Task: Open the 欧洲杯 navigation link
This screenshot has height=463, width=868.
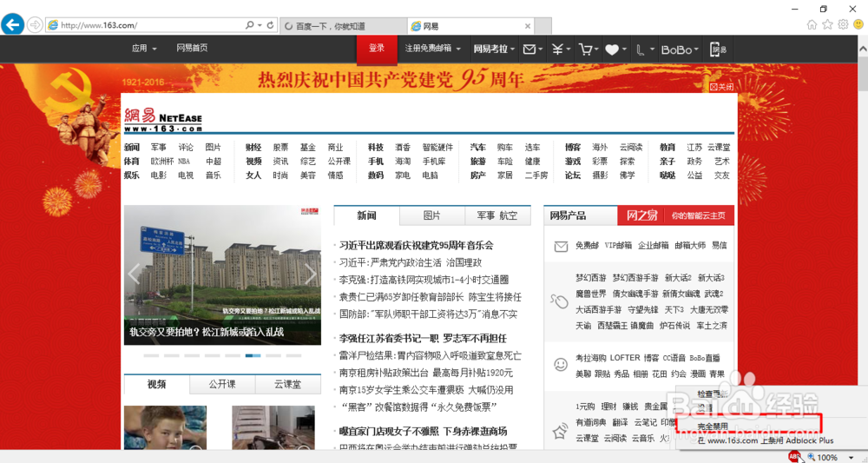Action: coord(161,162)
